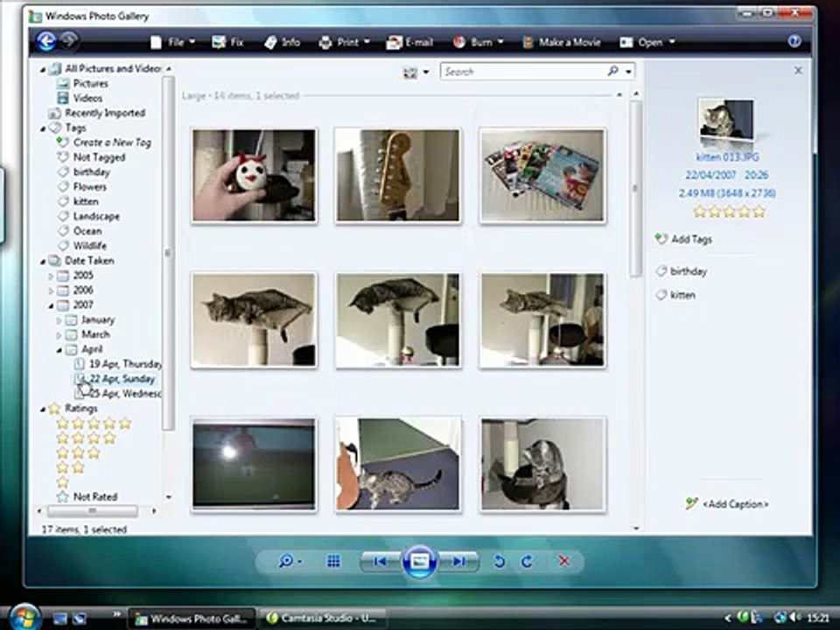Go back with the blue Back arrow
840x630 pixels.
tap(46, 41)
